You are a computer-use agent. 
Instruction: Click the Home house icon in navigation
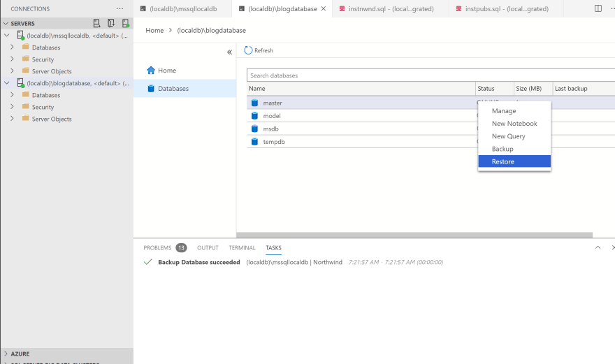click(x=151, y=70)
